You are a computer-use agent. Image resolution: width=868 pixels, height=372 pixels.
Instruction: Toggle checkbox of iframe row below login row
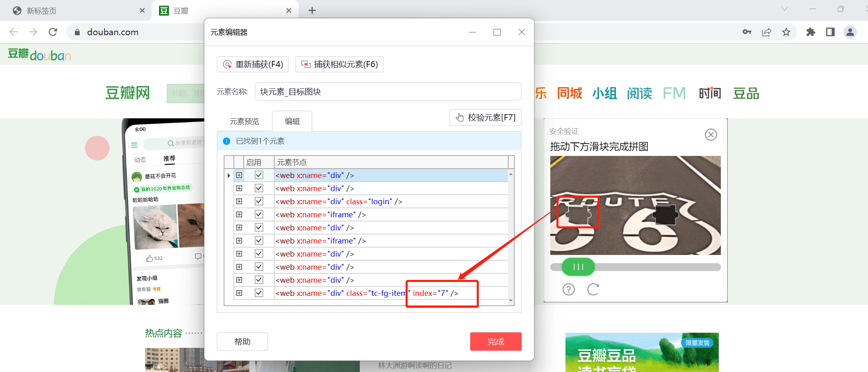(x=259, y=214)
